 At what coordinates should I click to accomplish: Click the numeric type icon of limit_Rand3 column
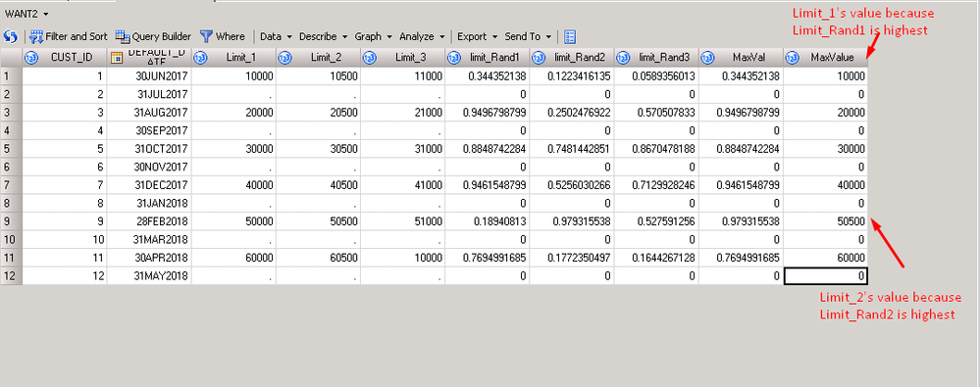[x=623, y=58]
